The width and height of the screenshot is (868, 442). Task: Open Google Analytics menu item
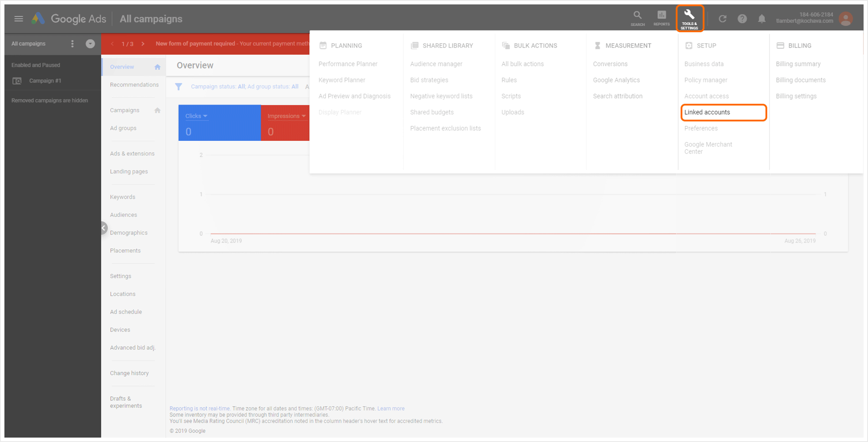(617, 80)
